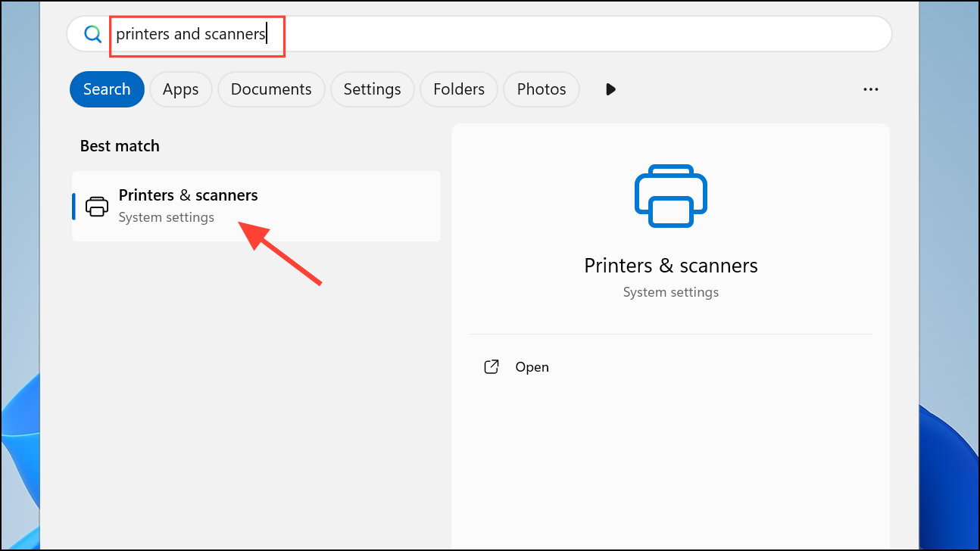980x551 pixels.
Task: Click the Best match heading
Action: click(x=120, y=146)
